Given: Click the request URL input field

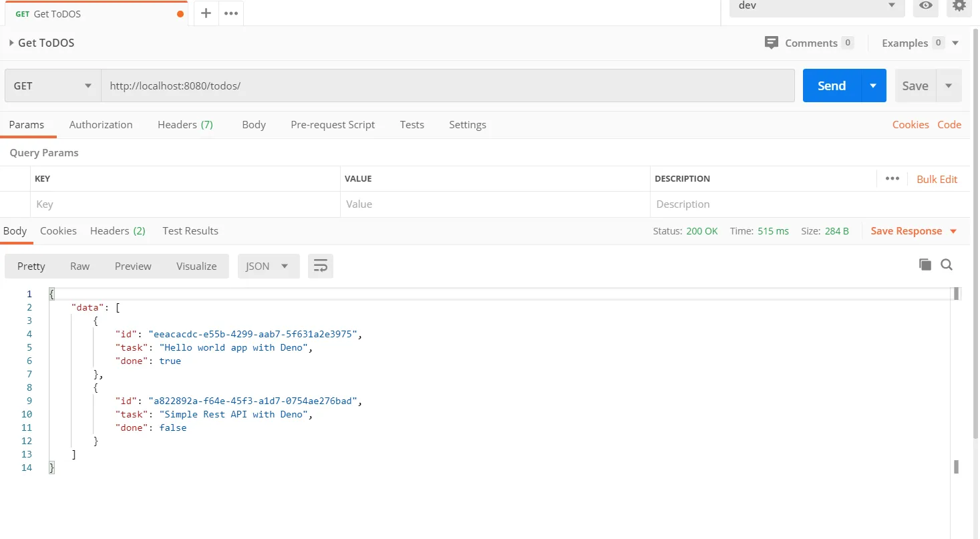Looking at the screenshot, I should click(x=401, y=85).
